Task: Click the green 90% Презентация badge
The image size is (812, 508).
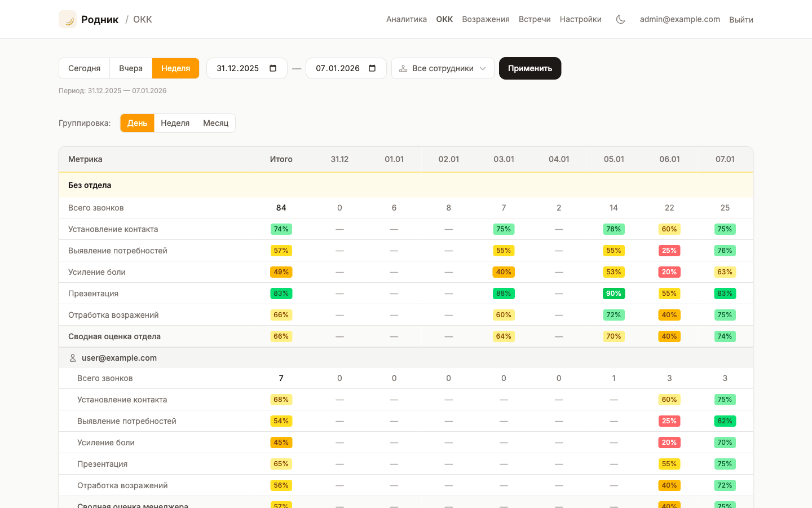Action: click(x=614, y=294)
